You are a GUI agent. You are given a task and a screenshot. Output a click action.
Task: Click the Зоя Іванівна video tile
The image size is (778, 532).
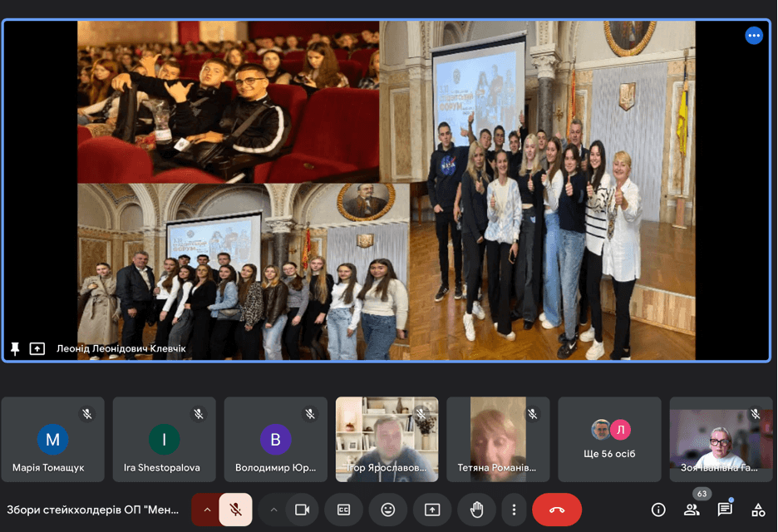721,439
